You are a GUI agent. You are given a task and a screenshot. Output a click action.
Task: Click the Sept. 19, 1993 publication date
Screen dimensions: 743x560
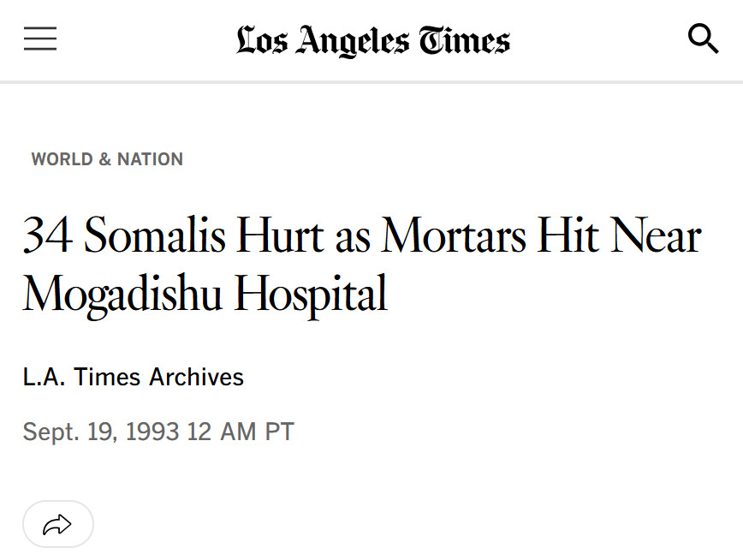(101, 431)
